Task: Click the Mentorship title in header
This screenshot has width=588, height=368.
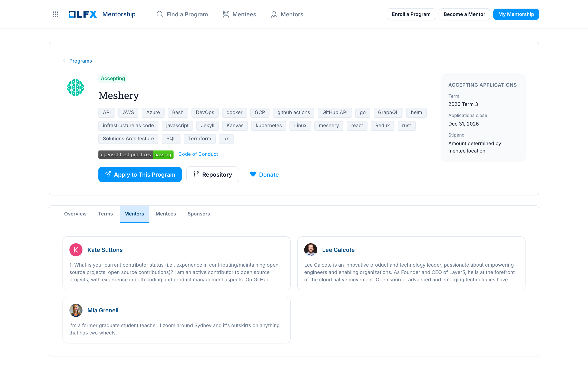Action: pos(119,14)
